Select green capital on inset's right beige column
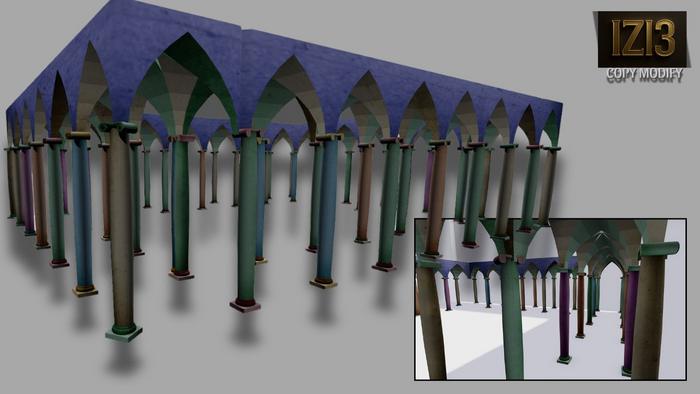 659,249
